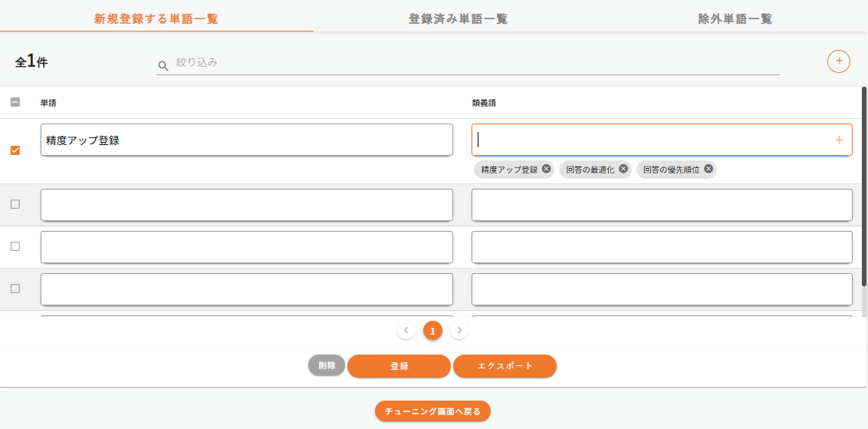Click the 削除 button
Image resolution: width=868 pixels, height=429 pixels.
(327, 365)
